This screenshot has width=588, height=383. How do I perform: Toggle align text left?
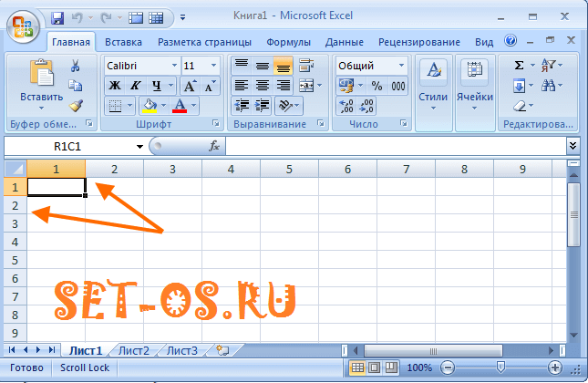(242, 86)
